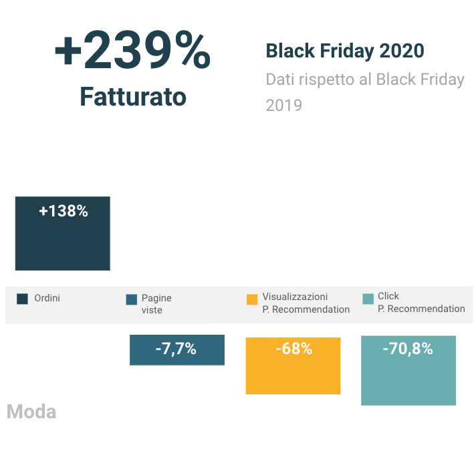The width and height of the screenshot is (476, 449).
Task: Click the Moda category label
Action: tap(31, 412)
